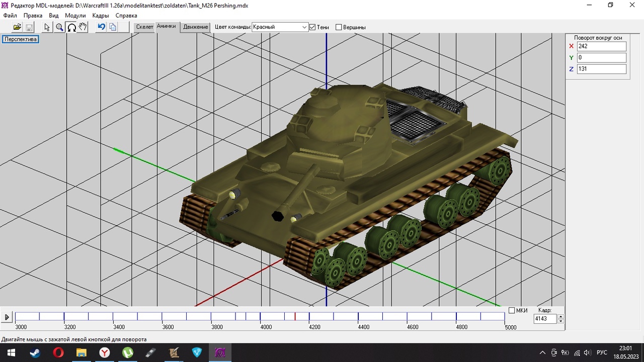Switch to the Скелет tab
The height and width of the screenshot is (362, 644).
[x=145, y=27]
